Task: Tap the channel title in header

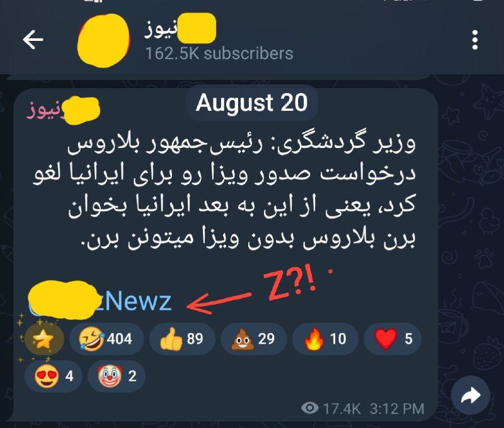Action: pos(180,28)
